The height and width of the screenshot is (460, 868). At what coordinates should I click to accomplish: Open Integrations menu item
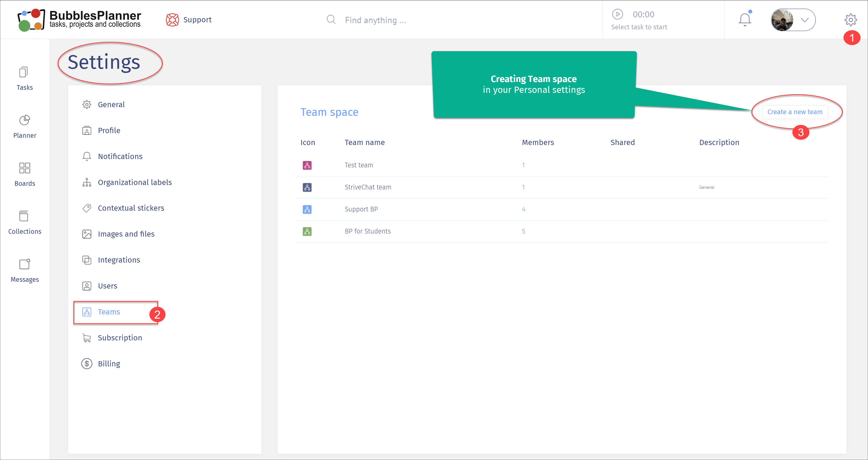[119, 260]
